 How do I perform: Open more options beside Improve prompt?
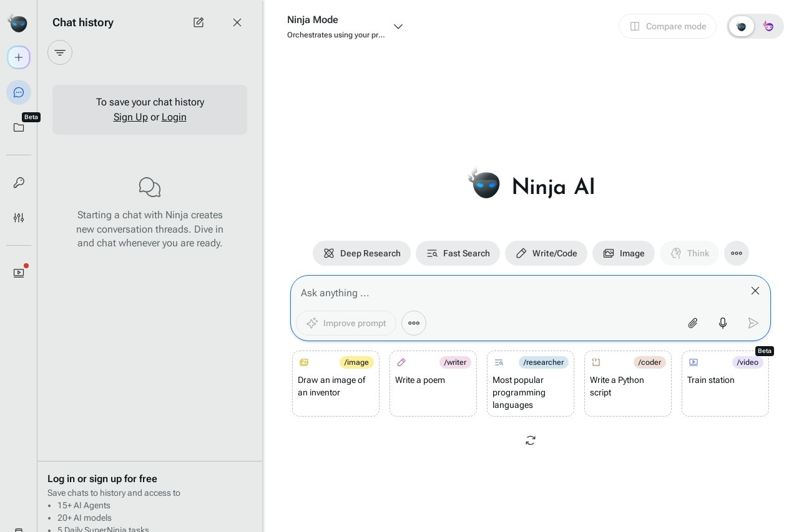[x=414, y=323]
